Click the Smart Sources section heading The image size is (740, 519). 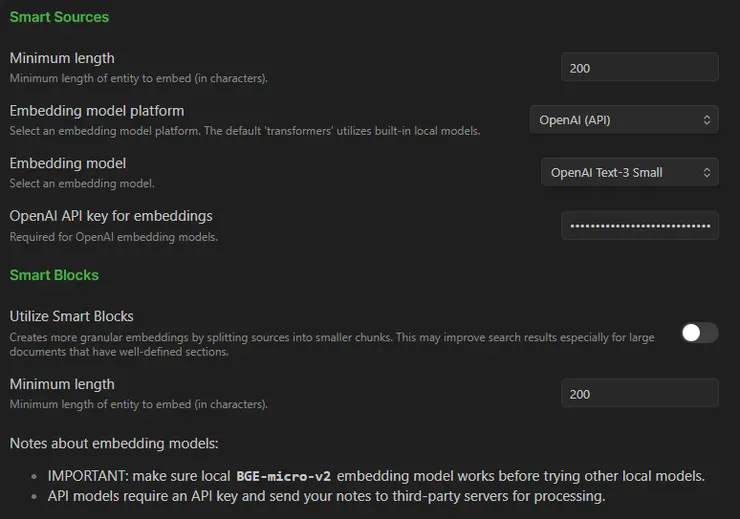59,17
